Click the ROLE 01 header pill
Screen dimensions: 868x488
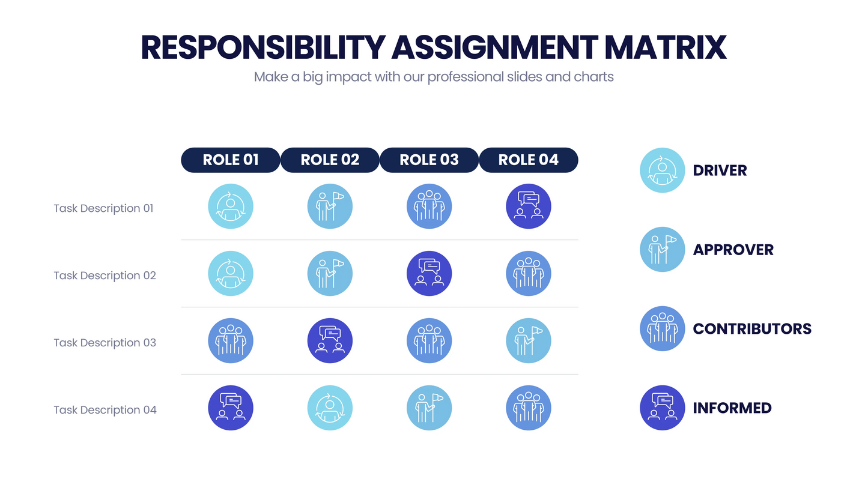pos(231,160)
